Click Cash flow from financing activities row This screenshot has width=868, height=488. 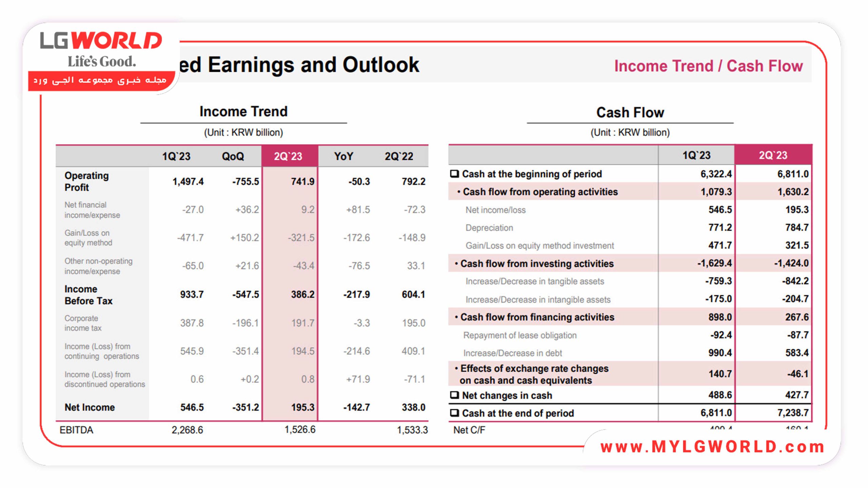pos(537,317)
